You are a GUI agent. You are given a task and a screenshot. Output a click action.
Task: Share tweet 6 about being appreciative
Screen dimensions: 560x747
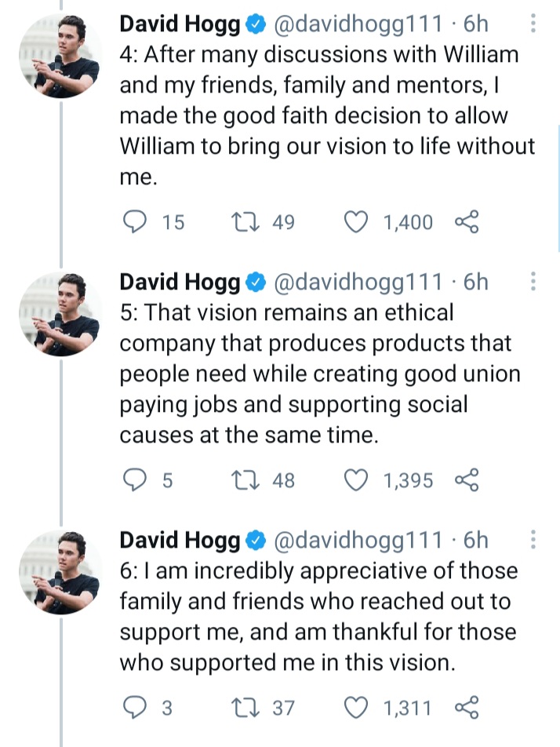[x=466, y=708]
